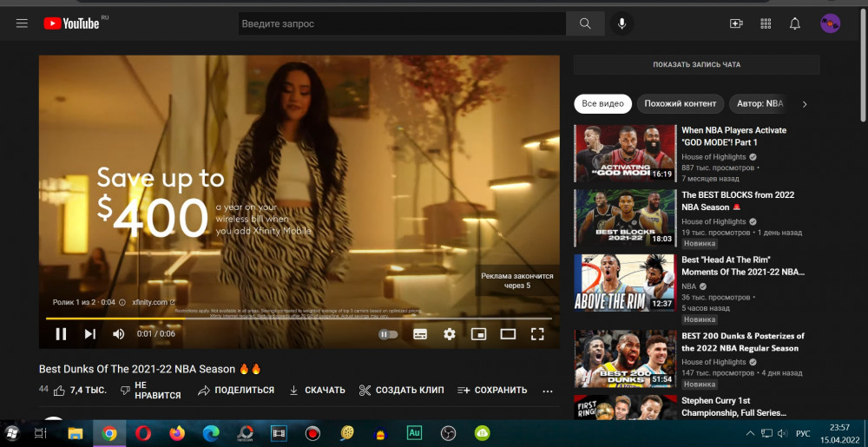Image resolution: width=868 pixels, height=447 pixels.
Task: Turn on subtitles in the player
Action: click(420, 334)
